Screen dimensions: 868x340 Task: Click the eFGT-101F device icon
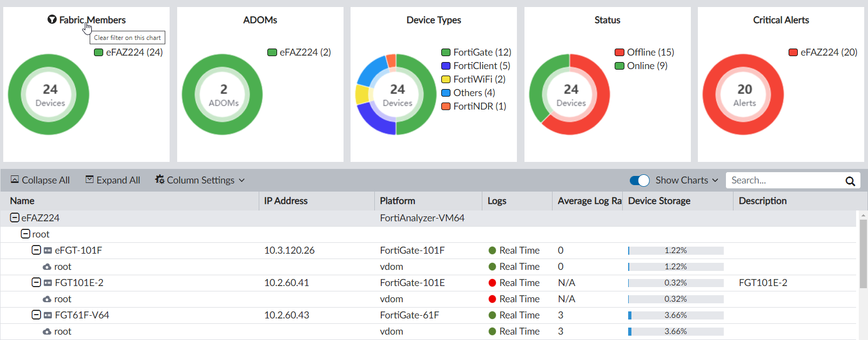pos(48,250)
